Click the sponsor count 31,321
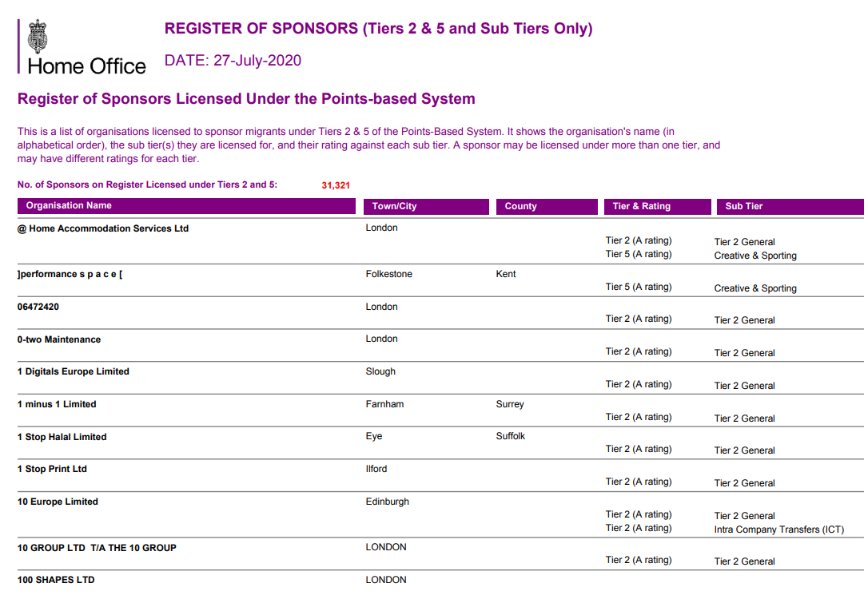The width and height of the screenshot is (868, 595). [336, 185]
